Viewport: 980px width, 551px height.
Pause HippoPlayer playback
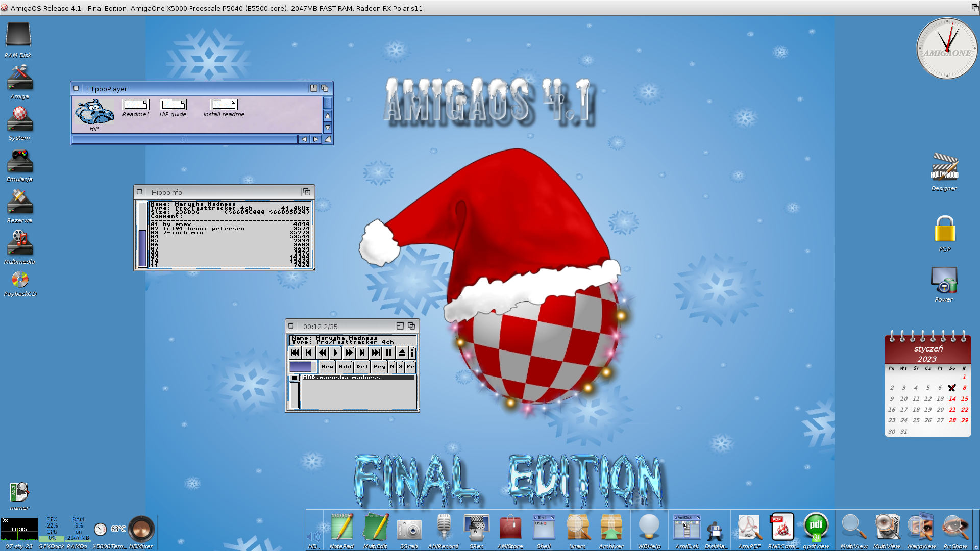(x=389, y=353)
